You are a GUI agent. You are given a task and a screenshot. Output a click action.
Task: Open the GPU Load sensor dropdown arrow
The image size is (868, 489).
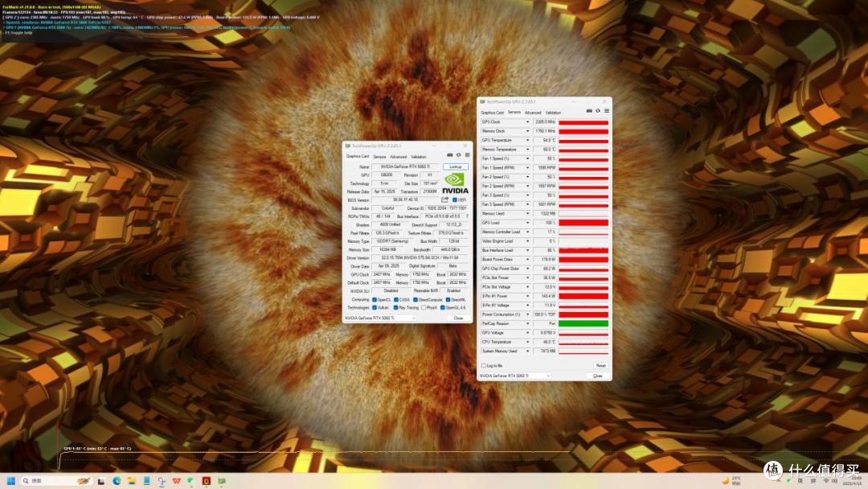click(527, 223)
